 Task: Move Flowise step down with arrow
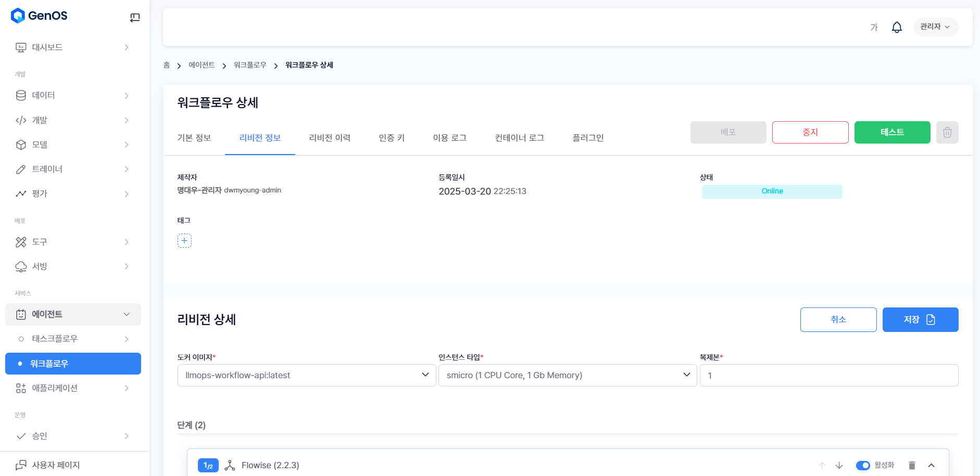click(x=839, y=465)
